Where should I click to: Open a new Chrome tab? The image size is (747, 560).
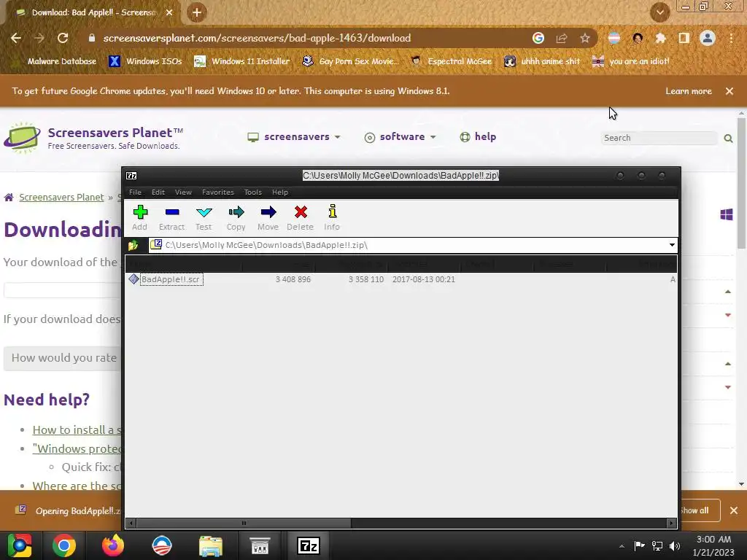point(196,12)
